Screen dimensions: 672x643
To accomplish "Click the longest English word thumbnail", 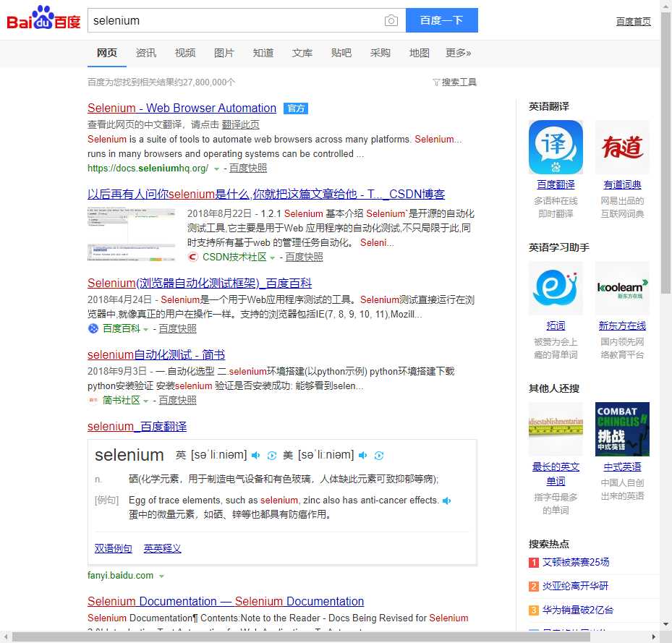I will click(x=556, y=429).
